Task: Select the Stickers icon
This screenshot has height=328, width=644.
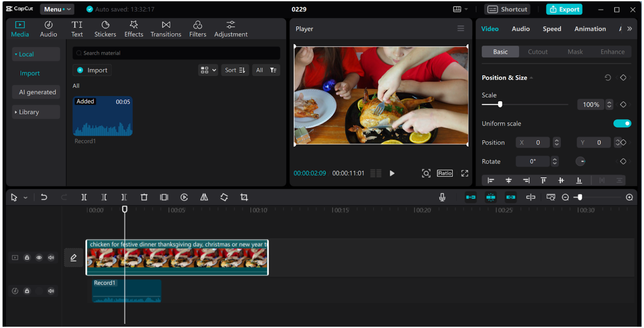Action: click(x=105, y=28)
